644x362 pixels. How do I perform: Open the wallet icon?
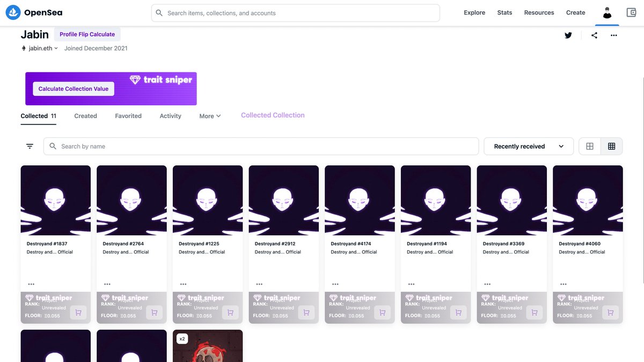tap(631, 12)
